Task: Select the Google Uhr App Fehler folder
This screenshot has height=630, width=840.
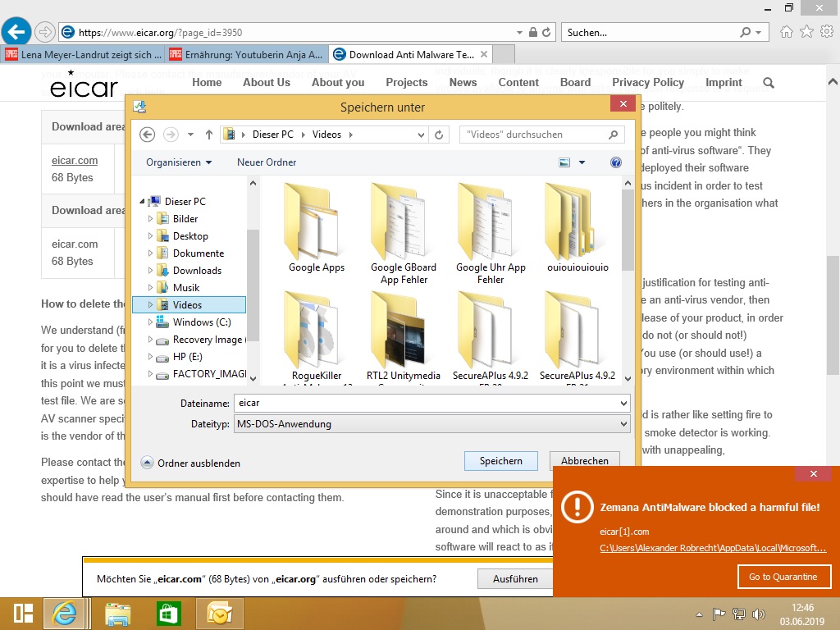Action: click(x=491, y=234)
